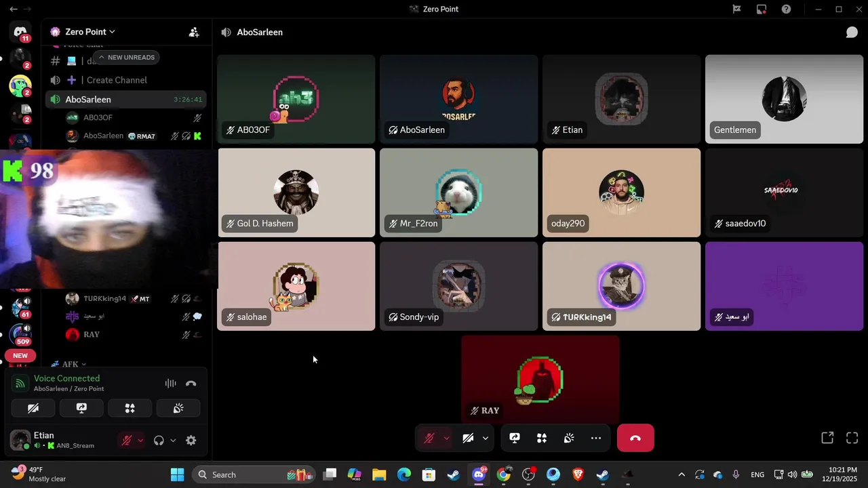Open red mic settings arrow in user panel
Image resolution: width=868 pixels, height=488 pixels.
[x=140, y=441]
